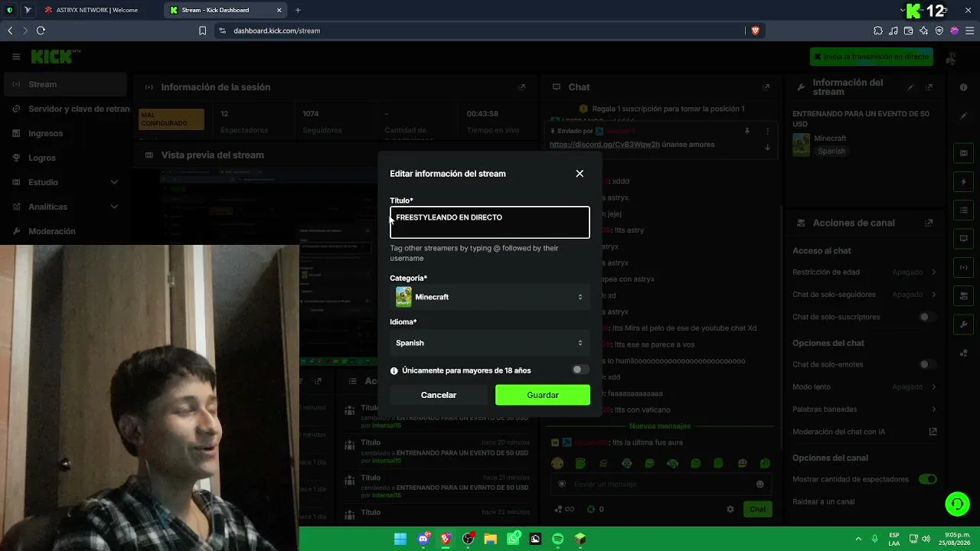The width and height of the screenshot is (980, 551).
Task: Click the lightning bolt icon in right rail
Action: click(x=963, y=182)
